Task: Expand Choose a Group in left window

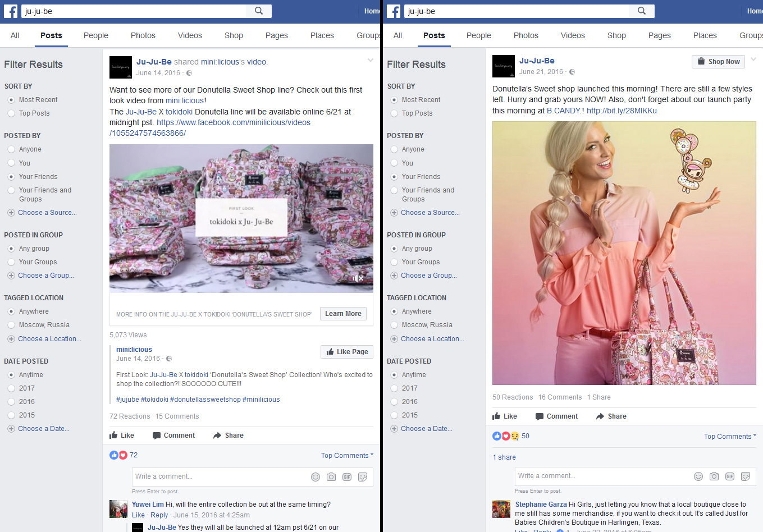Action: click(x=45, y=276)
